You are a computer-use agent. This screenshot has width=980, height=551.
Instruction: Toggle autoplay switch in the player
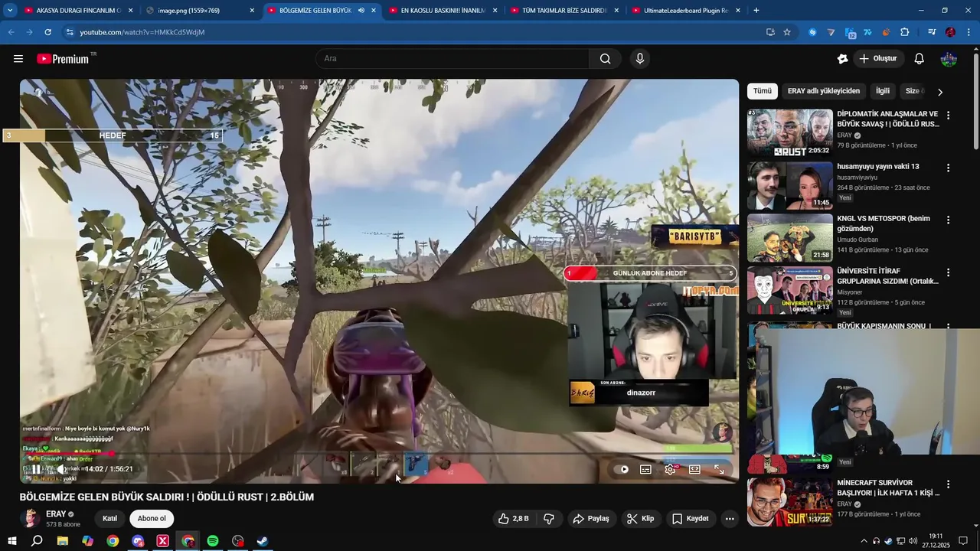622,469
